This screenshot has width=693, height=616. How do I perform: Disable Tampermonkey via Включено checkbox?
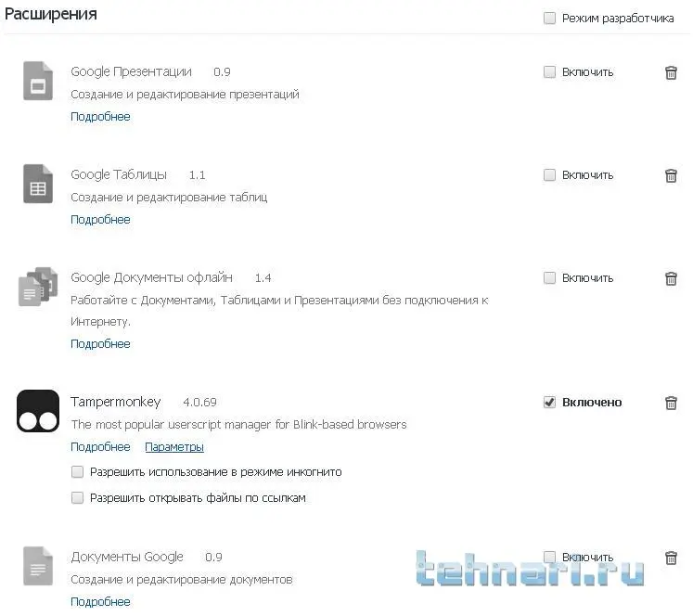point(549,402)
